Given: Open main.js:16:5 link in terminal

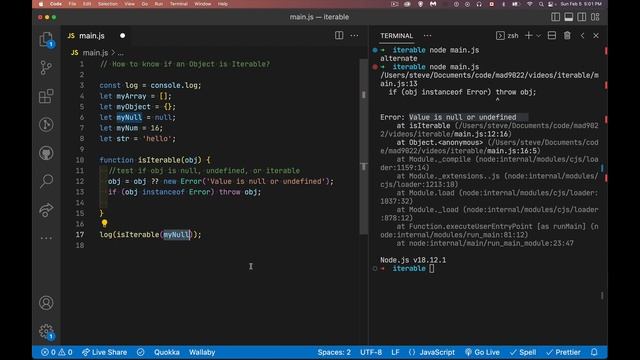Looking at the screenshot, I should tap(511, 151).
